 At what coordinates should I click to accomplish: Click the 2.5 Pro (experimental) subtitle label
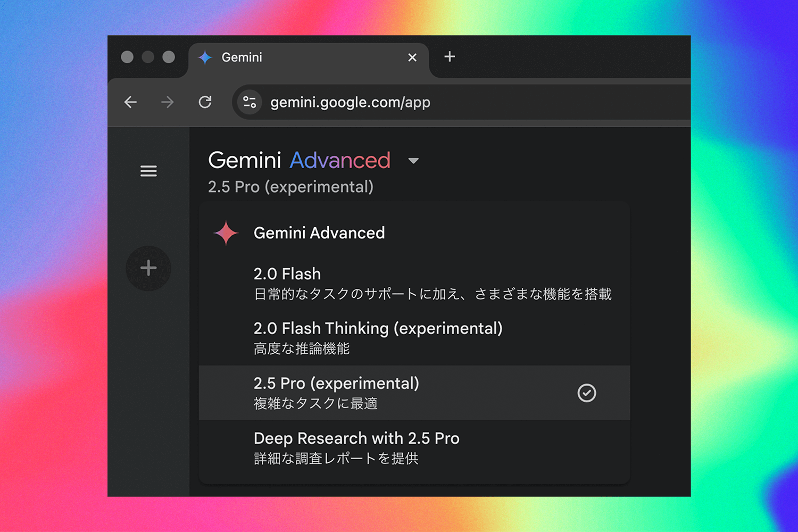click(x=290, y=187)
